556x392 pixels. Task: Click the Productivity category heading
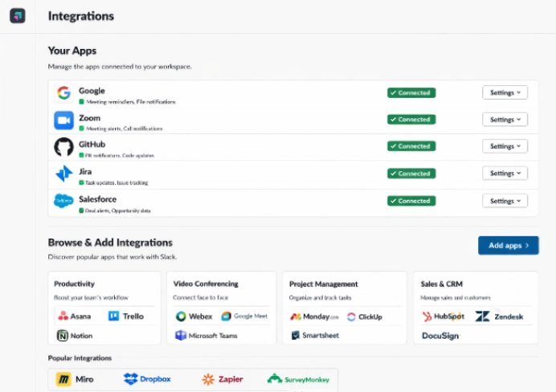point(74,284)
